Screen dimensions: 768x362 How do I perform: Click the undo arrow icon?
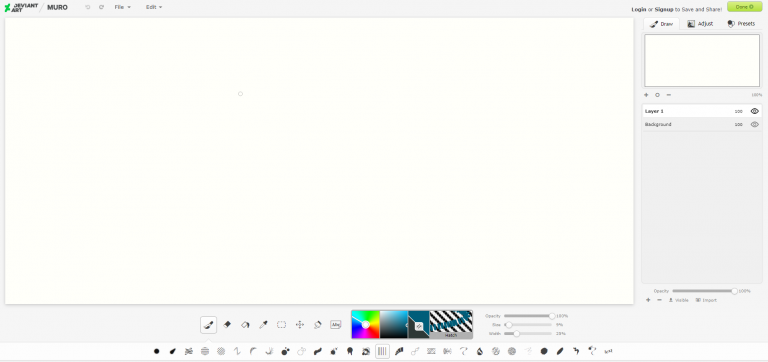click(88, 7)
